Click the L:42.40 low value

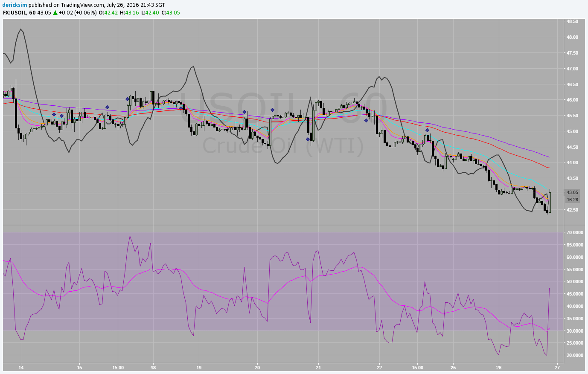(x=149, y=12)
